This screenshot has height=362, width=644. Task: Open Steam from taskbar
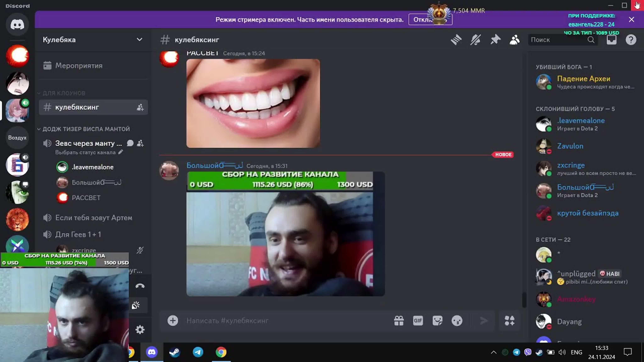pyautogui.click(x=175, y=352)
